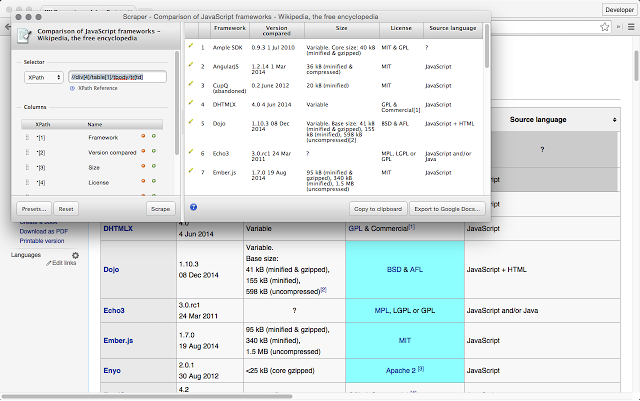Bookmark the page with the star icon

point(605,27)
